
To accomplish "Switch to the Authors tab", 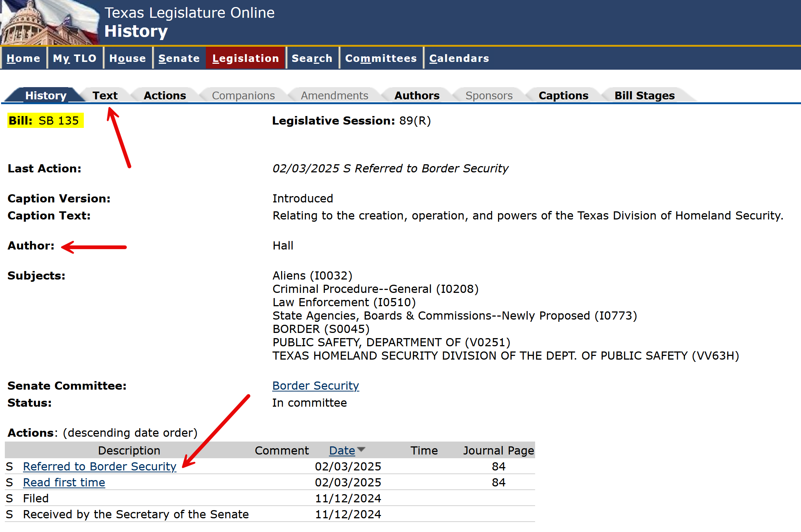I will [x=417, y=95].
